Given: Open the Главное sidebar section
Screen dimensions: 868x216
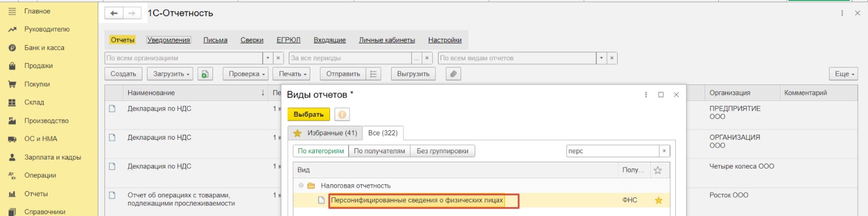Looking at the screenshot, I should click(37, 11).
